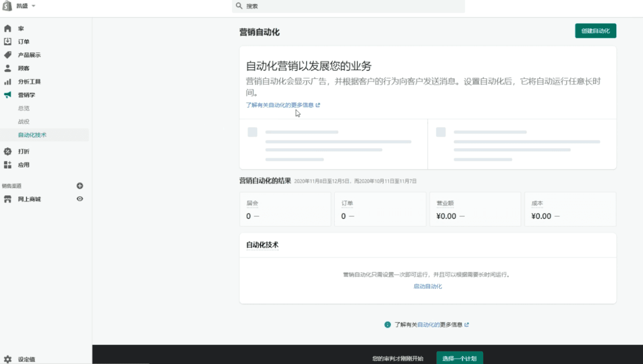Image resolution: width=643 pixels, height=364 pixels.
Task: Click the info icon beside bottom learn-more link
Action: point(386,325)
